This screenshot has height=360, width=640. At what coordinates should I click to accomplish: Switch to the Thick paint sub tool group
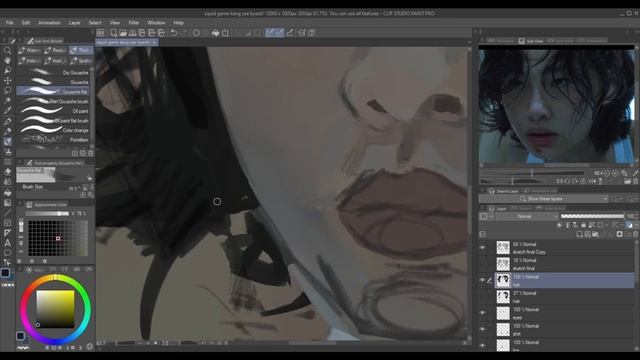tap(81, 50)
